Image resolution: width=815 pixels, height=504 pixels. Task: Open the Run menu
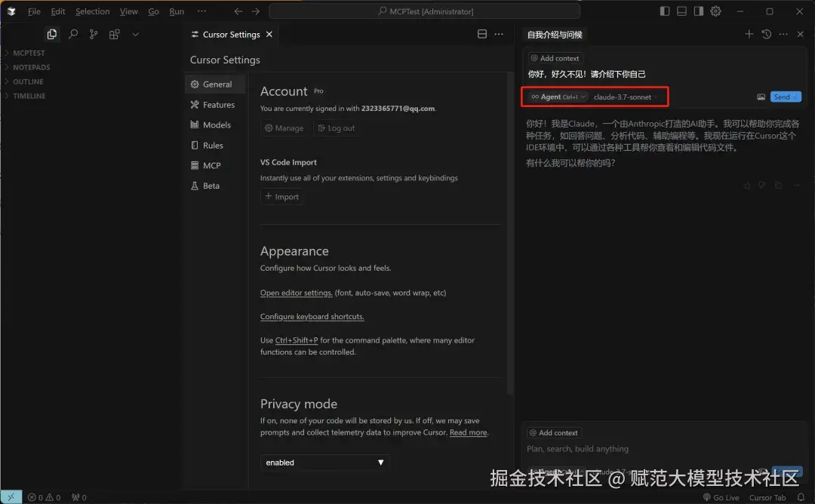pyautogui.click(x=176, y=11)
